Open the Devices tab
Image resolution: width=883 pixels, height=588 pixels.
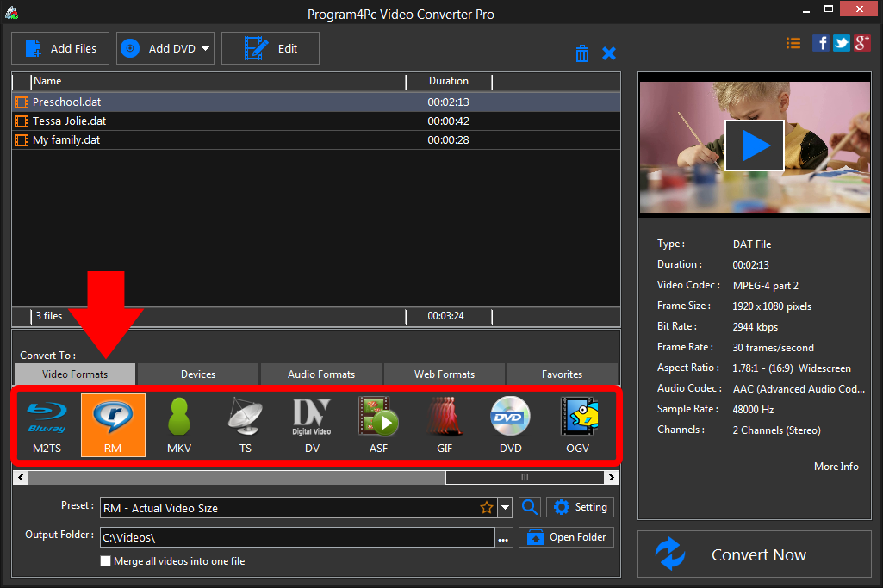point(198,374)
